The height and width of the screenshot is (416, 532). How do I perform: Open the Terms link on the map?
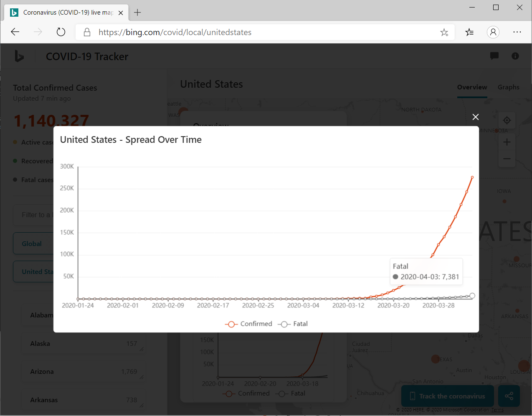click(x=497, y=410)
